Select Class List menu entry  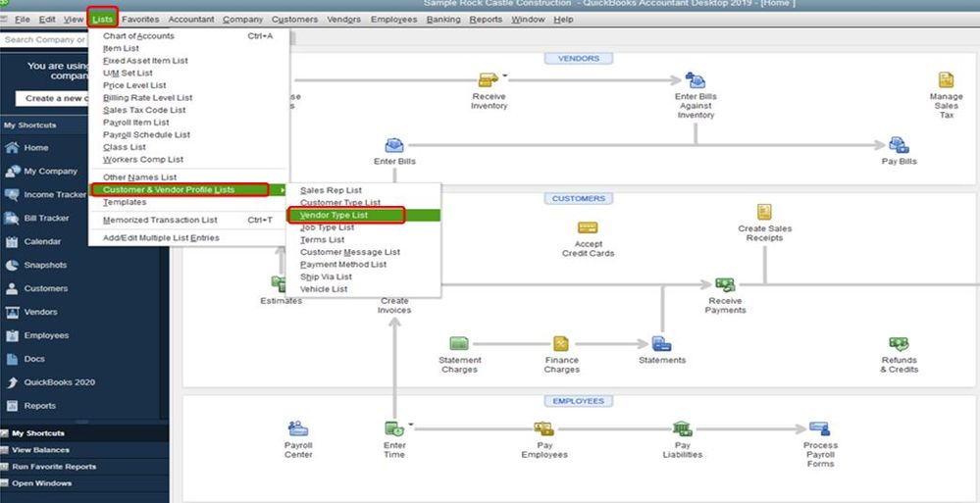pos(187,147)
